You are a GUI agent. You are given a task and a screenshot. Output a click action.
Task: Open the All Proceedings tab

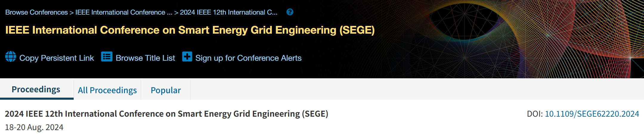point(107,90)
